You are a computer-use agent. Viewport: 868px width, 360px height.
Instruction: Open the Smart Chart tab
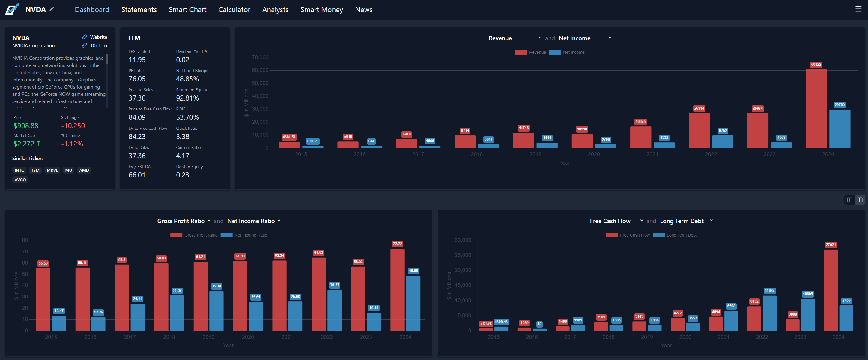click(x=187, y=9)
